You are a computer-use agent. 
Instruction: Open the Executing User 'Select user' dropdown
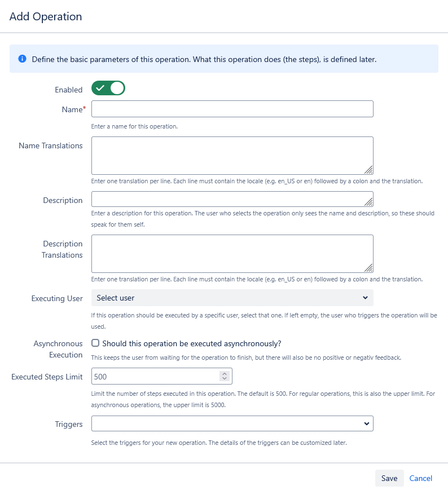pos(232,298)
